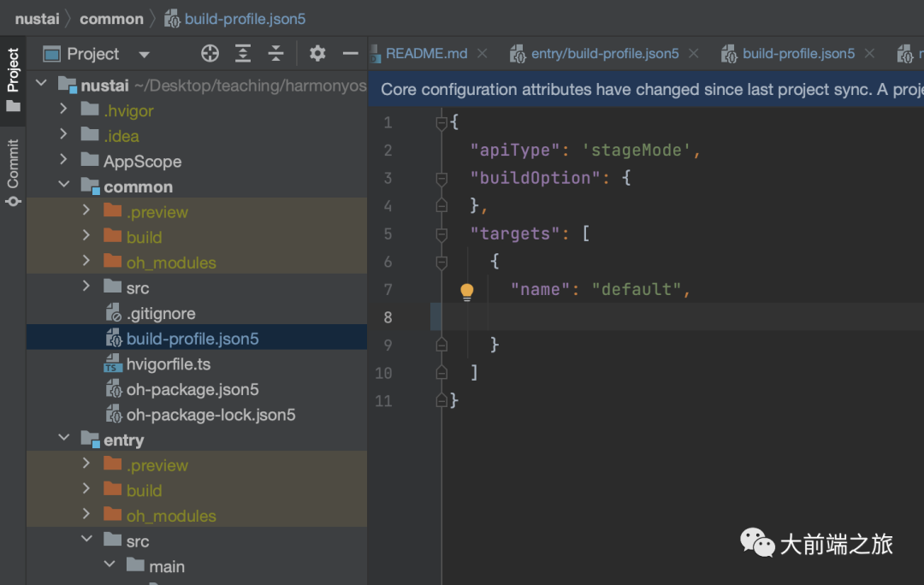Switch to the entry/build-profile.json5 tab
This screenshot has width=924, height=585.
(x=604, y=53)
